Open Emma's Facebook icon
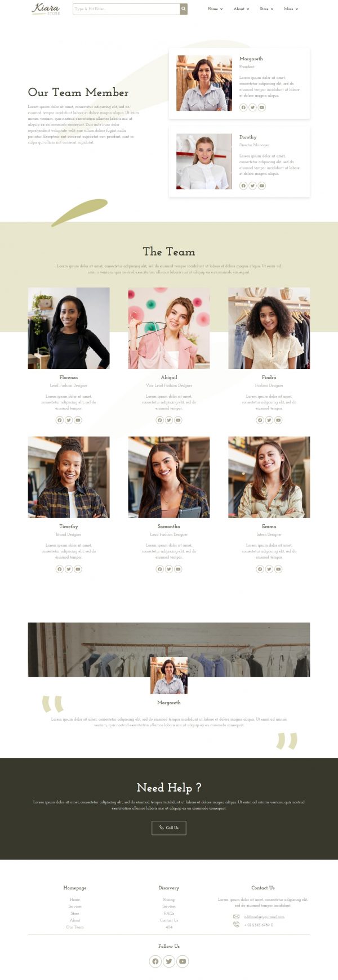This screenshot has height=980, width=338. click(260, 569)
